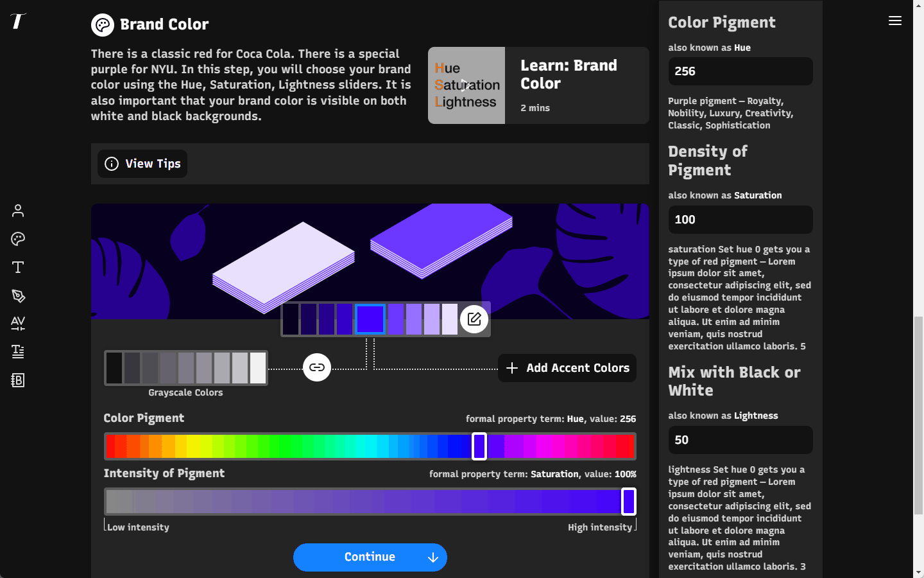
Task: Click the Density of Pigment heading
Action: click(708, 161)
